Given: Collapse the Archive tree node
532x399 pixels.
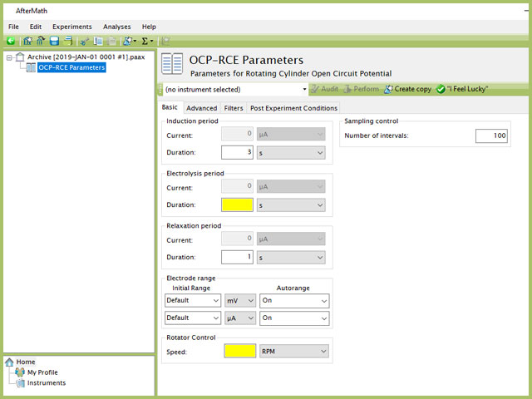Looking at the screenshot, I should pos(9,57).
